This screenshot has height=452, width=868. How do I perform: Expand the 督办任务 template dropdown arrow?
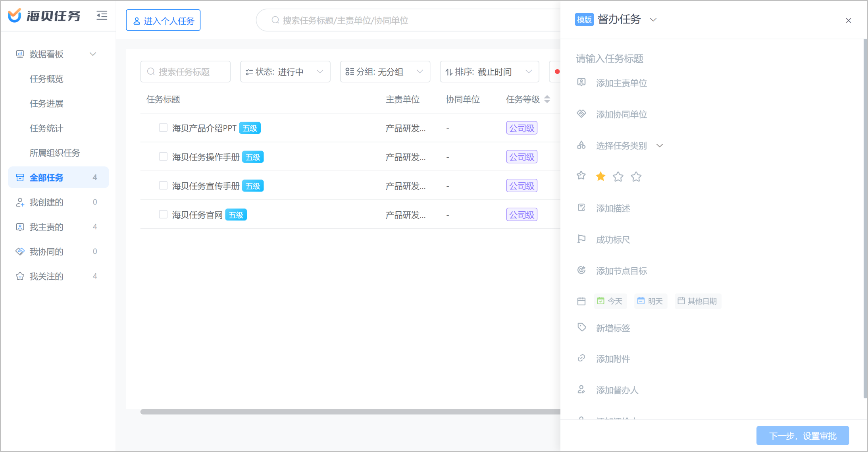coord(653,19)
